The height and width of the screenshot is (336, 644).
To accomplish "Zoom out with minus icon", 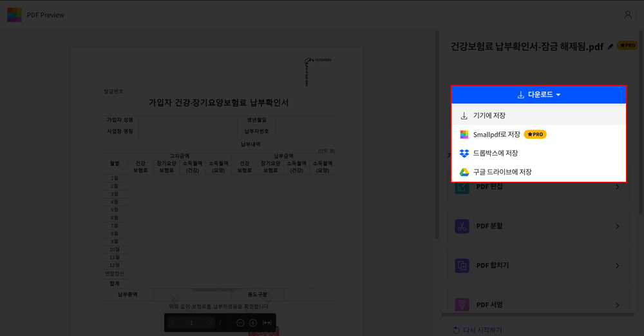I will point(241,323).
